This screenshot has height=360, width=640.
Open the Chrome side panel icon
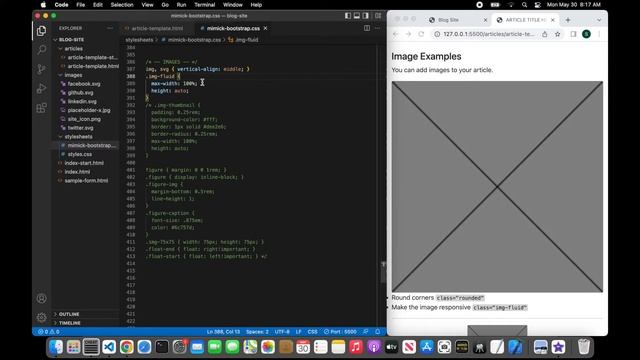point(573,34)
